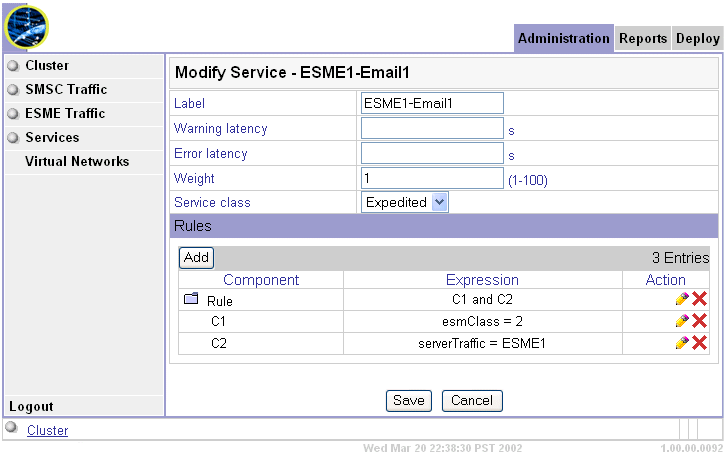Edit the C2 serverTraffic expression
Image resolution: width=724 pixels, height=458 pixels.
click(x=682, y=343)
